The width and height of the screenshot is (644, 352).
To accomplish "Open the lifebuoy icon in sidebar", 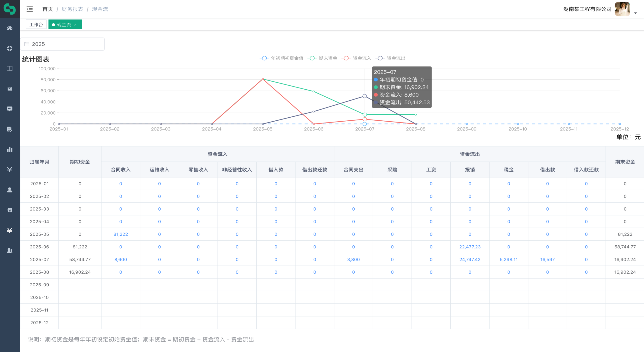I will 10,49.
